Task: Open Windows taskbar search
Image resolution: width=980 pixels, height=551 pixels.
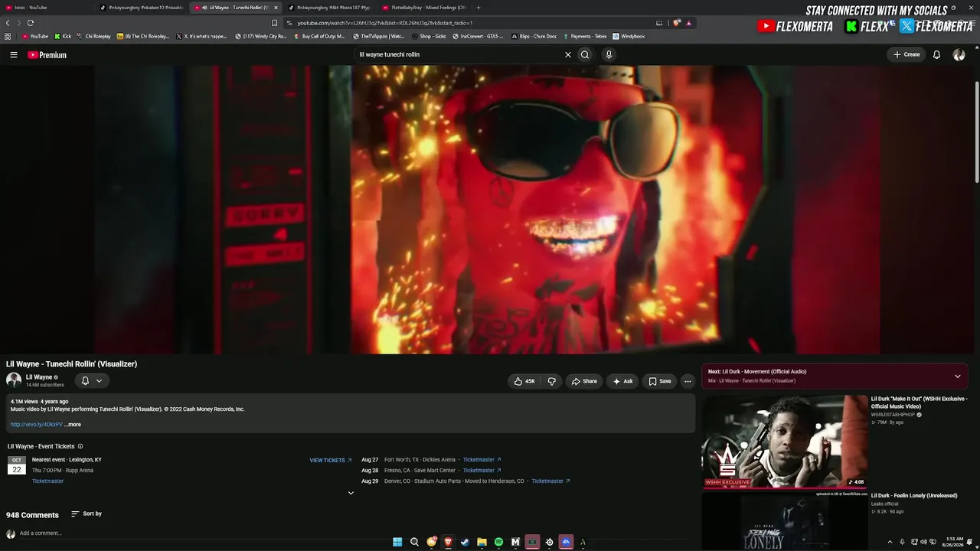Action: point(414,542)
